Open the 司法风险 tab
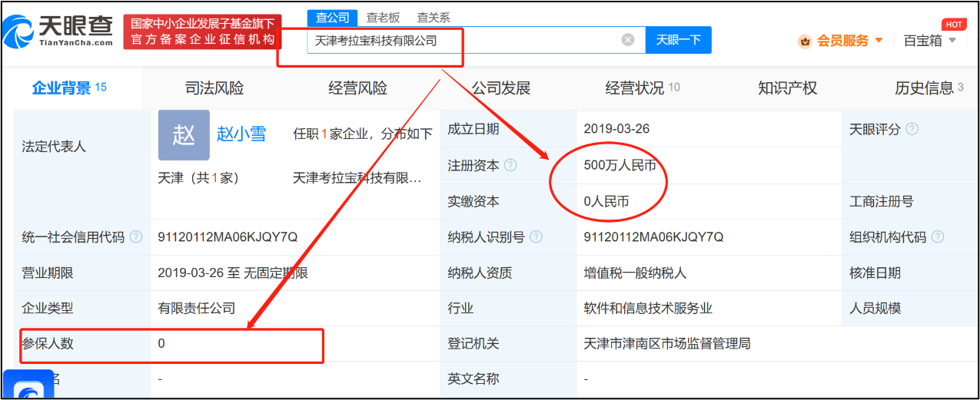The height and width of the screenshot is (400, 980). click(x=214, y=88)
